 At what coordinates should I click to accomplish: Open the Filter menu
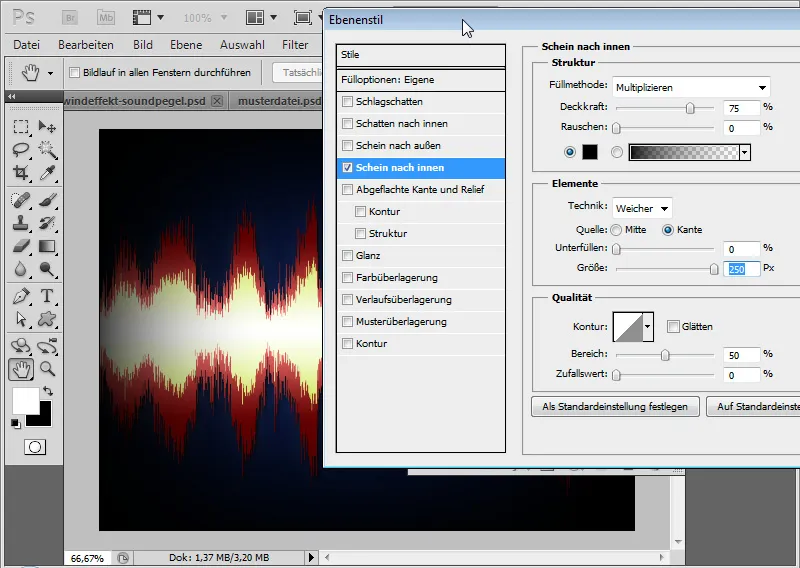(x=295, y=45)
